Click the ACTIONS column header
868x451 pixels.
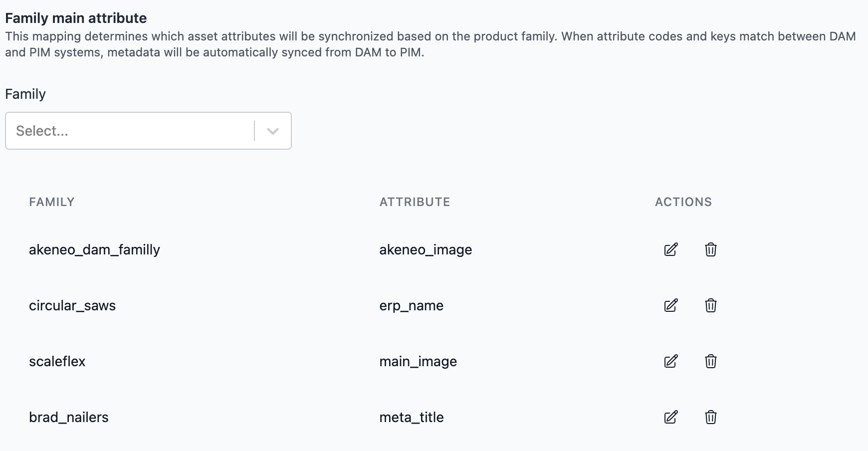683,202
